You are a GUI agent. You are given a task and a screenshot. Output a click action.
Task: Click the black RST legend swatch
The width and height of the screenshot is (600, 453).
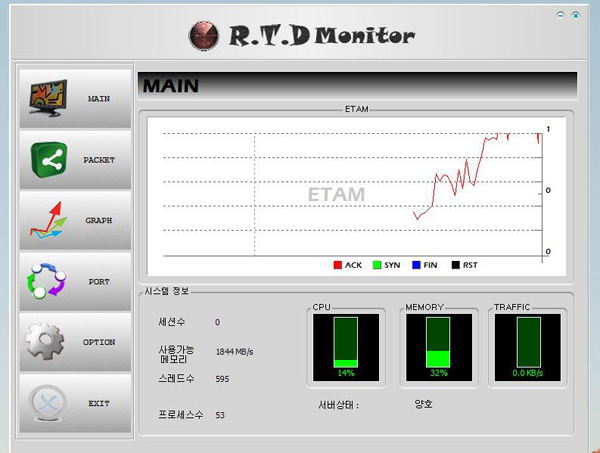455,265
